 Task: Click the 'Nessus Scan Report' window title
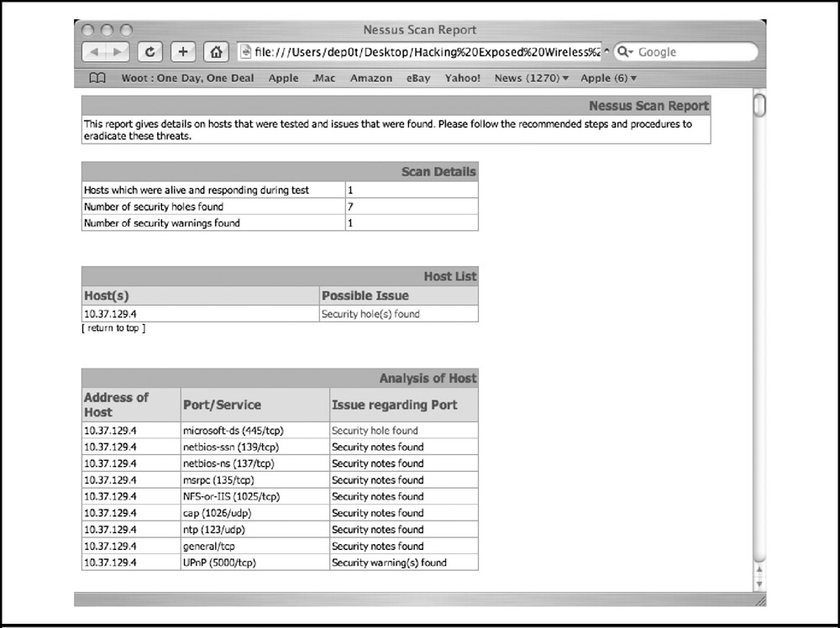pos(419,30)
